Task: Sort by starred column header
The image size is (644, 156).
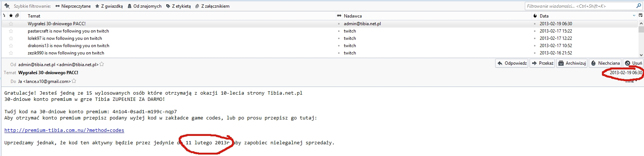Action: point(11,15)
